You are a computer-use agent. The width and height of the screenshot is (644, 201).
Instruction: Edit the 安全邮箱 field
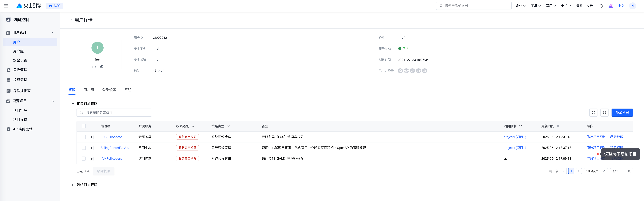159,60
